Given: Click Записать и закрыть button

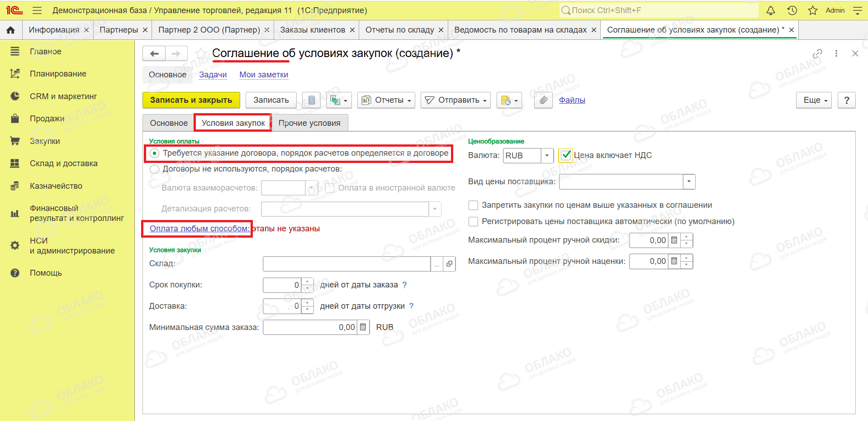Looking at the screenshot, I should (191, 100).
